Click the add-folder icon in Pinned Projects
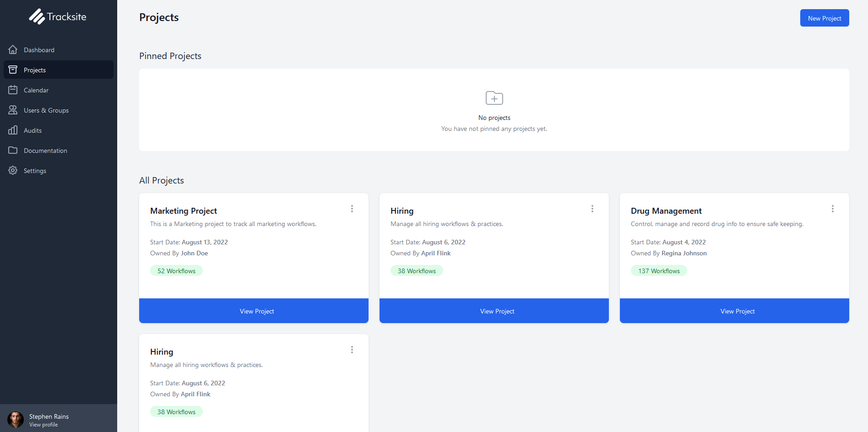This screenshot has height=432, width=868. [x=494, y=98]
